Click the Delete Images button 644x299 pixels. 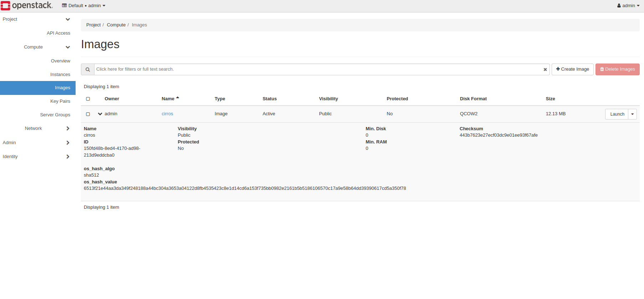[x=618, y=69]
